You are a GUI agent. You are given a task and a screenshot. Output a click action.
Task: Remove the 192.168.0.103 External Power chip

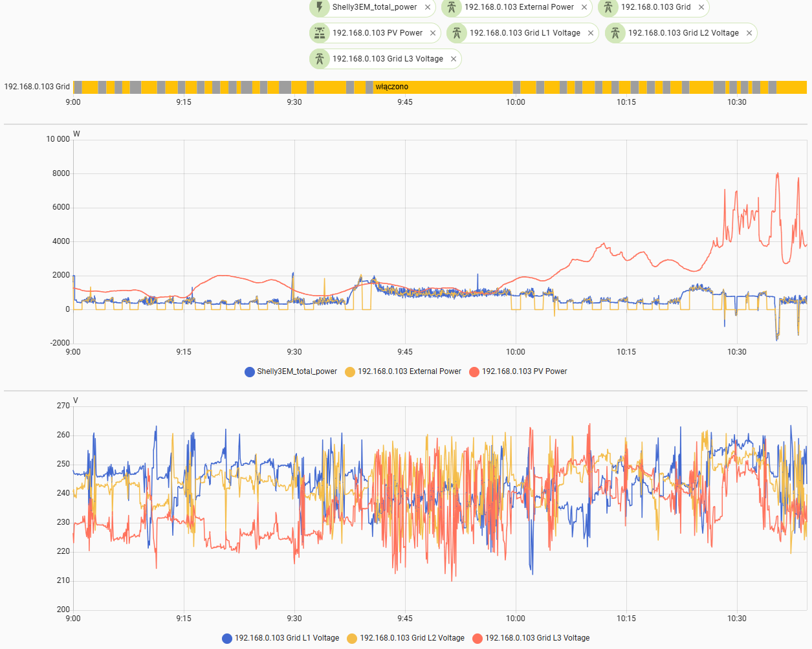click(x=584, y=7)
